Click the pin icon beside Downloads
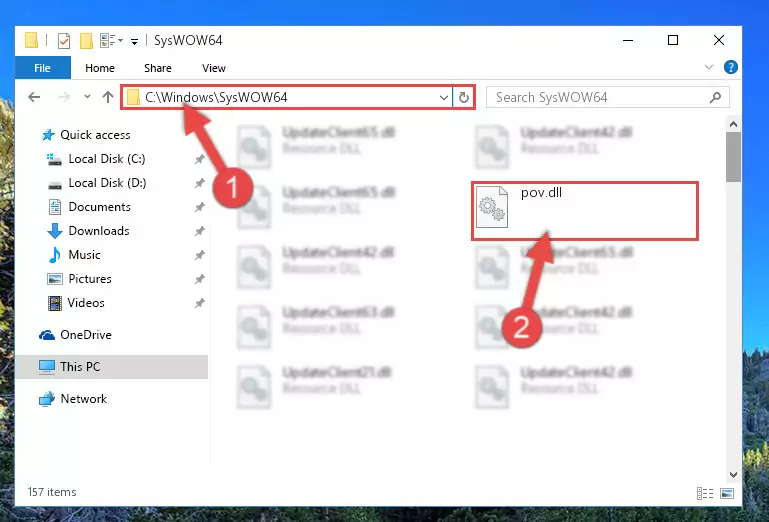This screenshot has height=522, width=769. pyautogui.click(x=199, y=231)
